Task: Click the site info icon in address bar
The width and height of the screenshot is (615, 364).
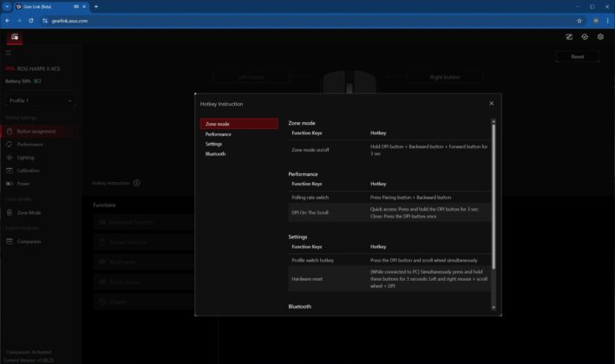Action: [x=45, y=21]
